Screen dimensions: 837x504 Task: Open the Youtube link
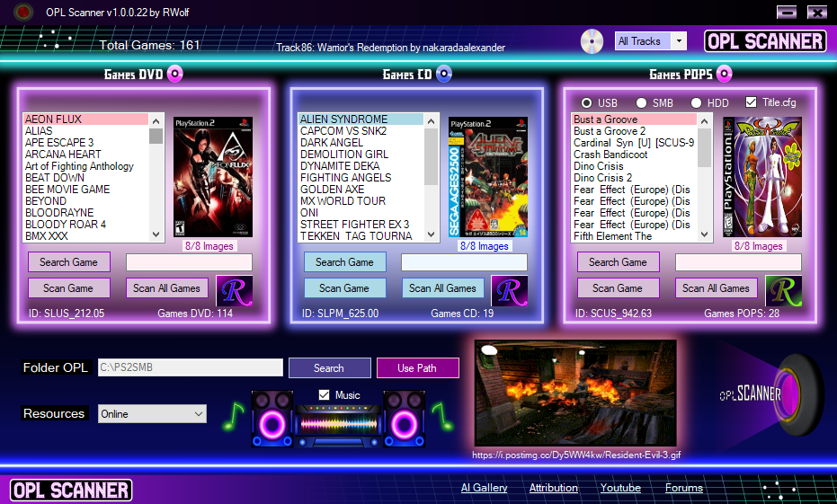pos(620,488)
